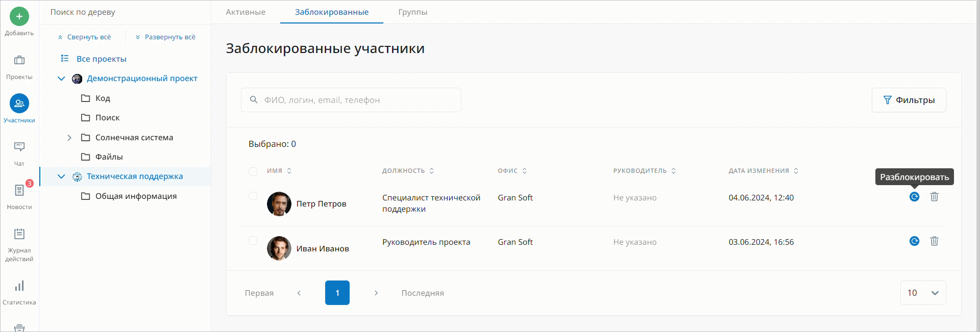Click the name Иван Иванов
The width and height of the screenshot is (980, 332).
tap(323, 249)
